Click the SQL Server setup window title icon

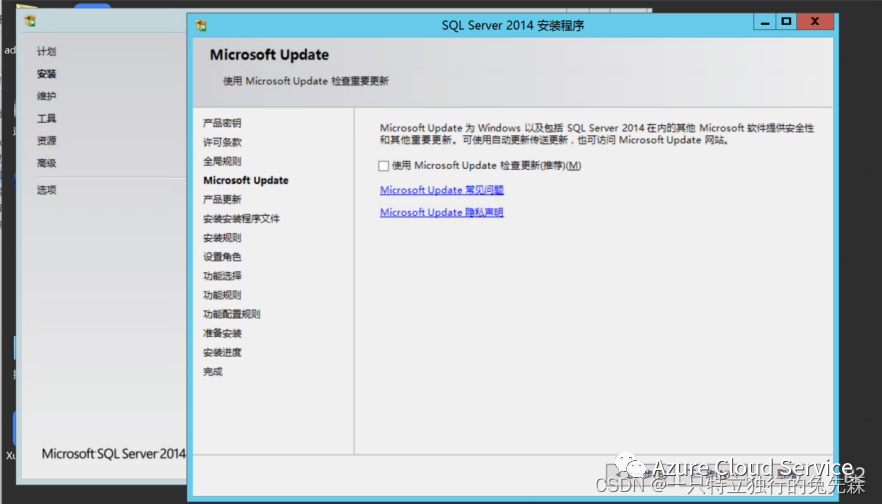point(201,25)
